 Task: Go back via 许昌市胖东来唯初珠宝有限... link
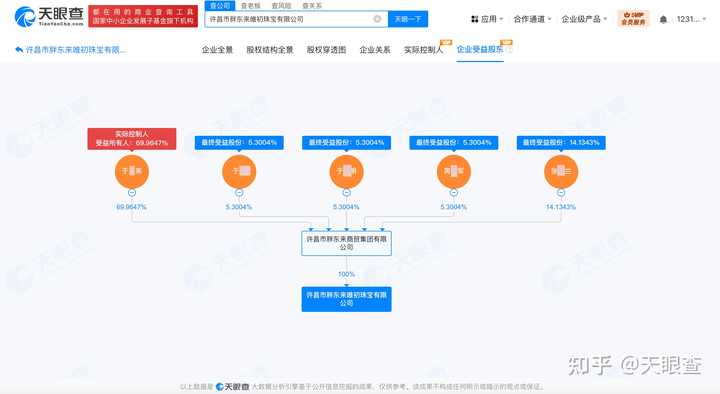(x=75, y=50)
